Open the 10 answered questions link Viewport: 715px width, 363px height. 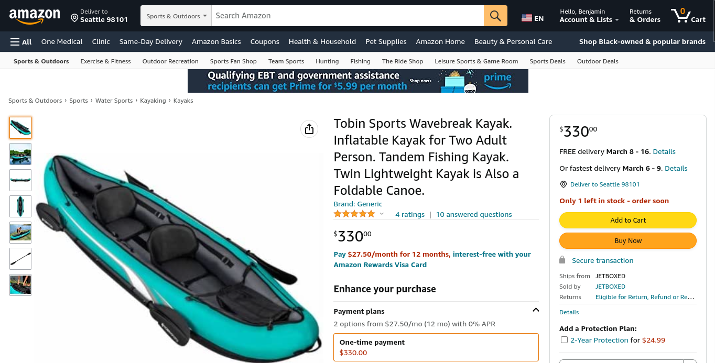click(474, 214)
